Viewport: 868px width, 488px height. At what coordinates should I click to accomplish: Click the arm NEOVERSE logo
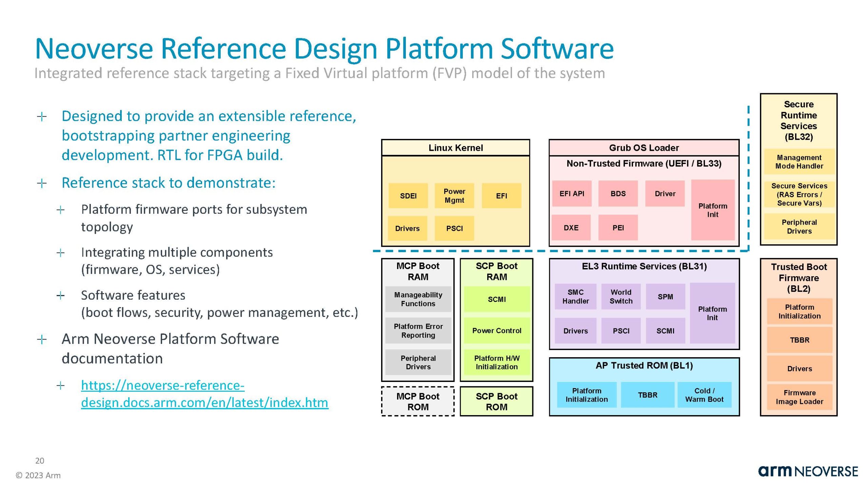pos(808,471)
